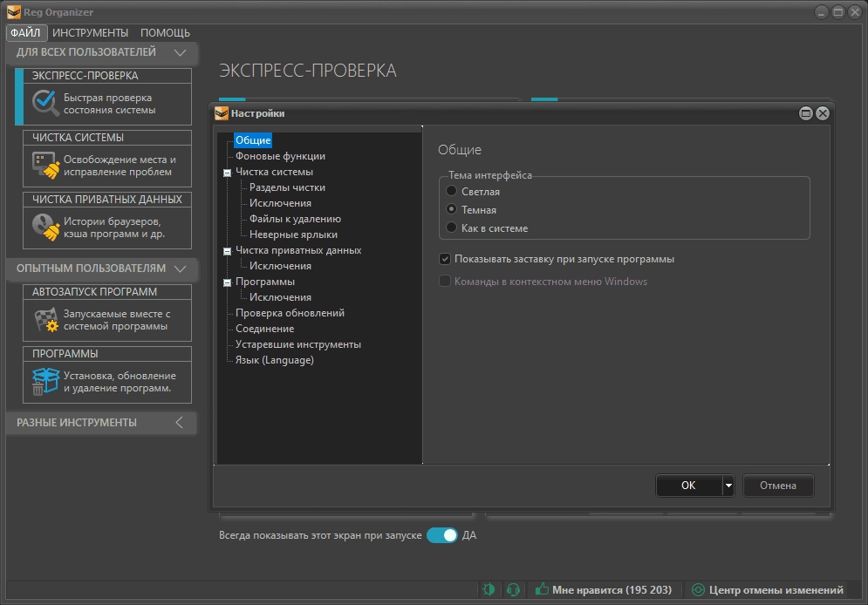The width and height of the screenshot is (868, 605).
Task: Click the ЧИСТКА СИСТЕМЫ sidebar header
Action: [106, 138]
